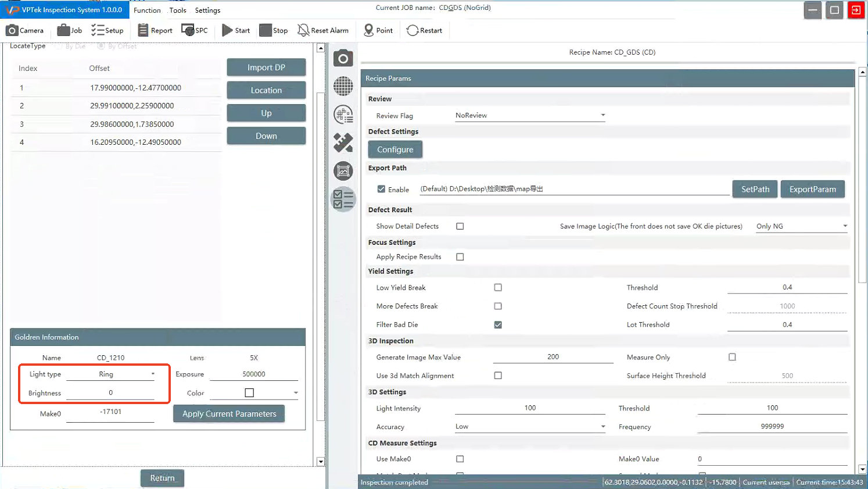Open the Tools menu
This screenshot has height=489, width=868.
point(178,10)
